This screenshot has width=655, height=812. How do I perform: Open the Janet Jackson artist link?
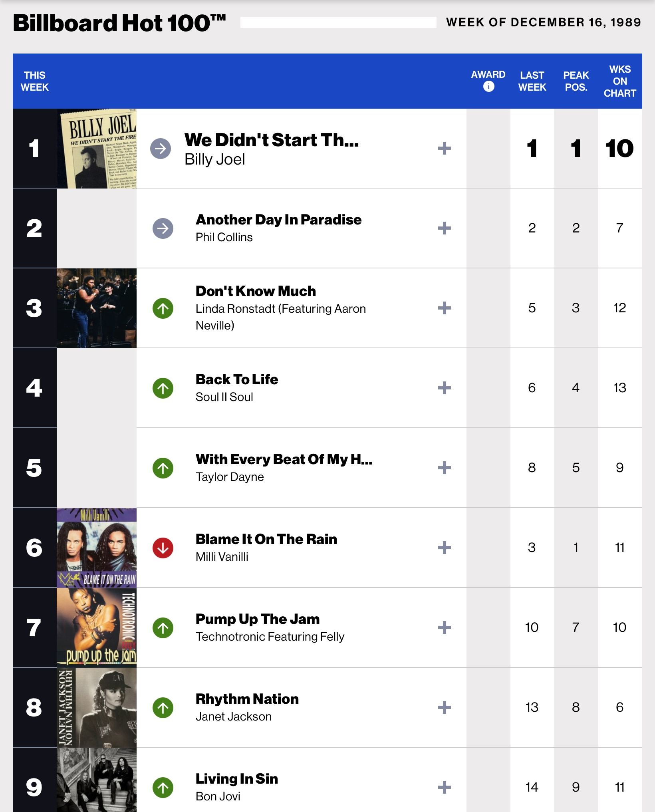coord(234,717)
